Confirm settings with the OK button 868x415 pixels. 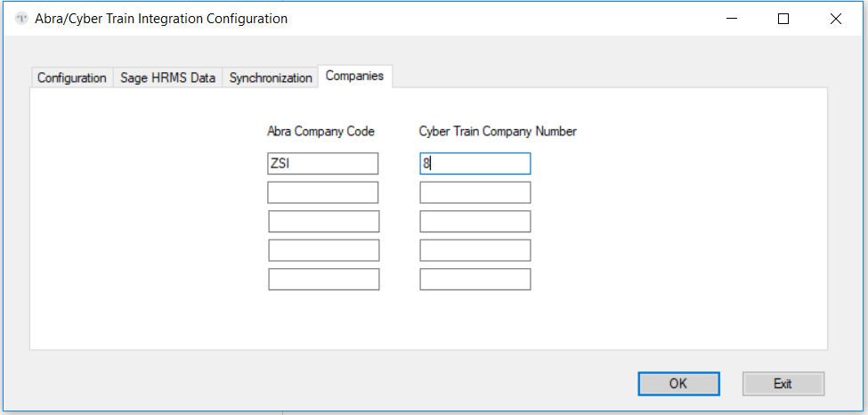coord(678,384)
